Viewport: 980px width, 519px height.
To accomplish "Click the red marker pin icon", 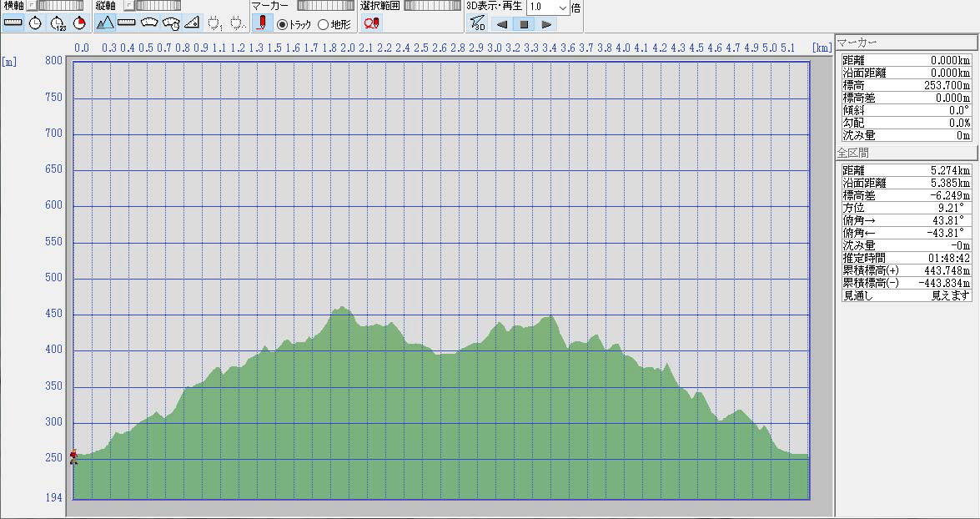I will point(262,23).
